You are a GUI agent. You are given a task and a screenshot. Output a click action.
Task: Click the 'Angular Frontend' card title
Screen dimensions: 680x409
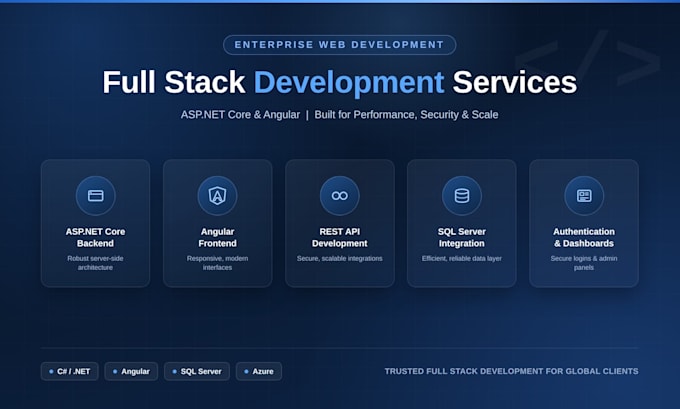tap(217, 237)
